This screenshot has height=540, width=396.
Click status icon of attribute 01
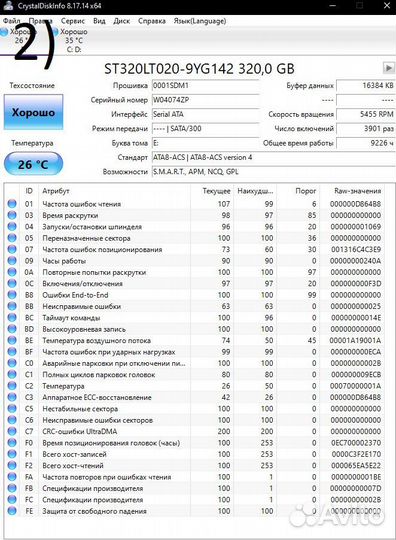[12, 204]
